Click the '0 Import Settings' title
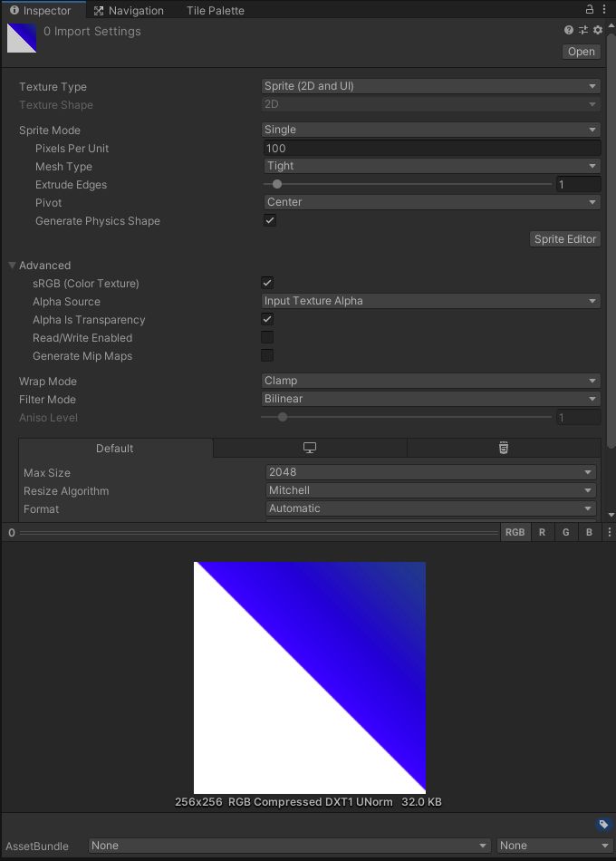The height and width of the screenshot is (861, 616). click(x=92, y=32)
